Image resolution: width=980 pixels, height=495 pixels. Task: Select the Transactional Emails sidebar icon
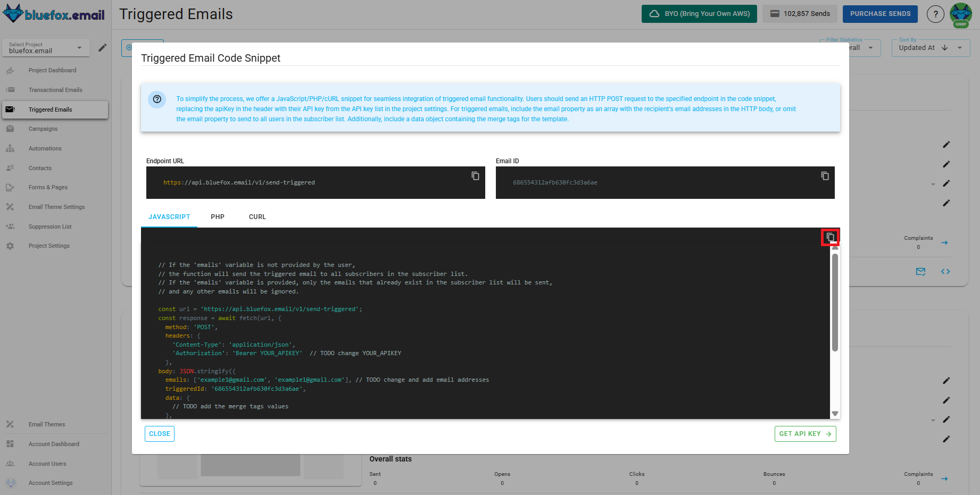click(x=10, y=89)
